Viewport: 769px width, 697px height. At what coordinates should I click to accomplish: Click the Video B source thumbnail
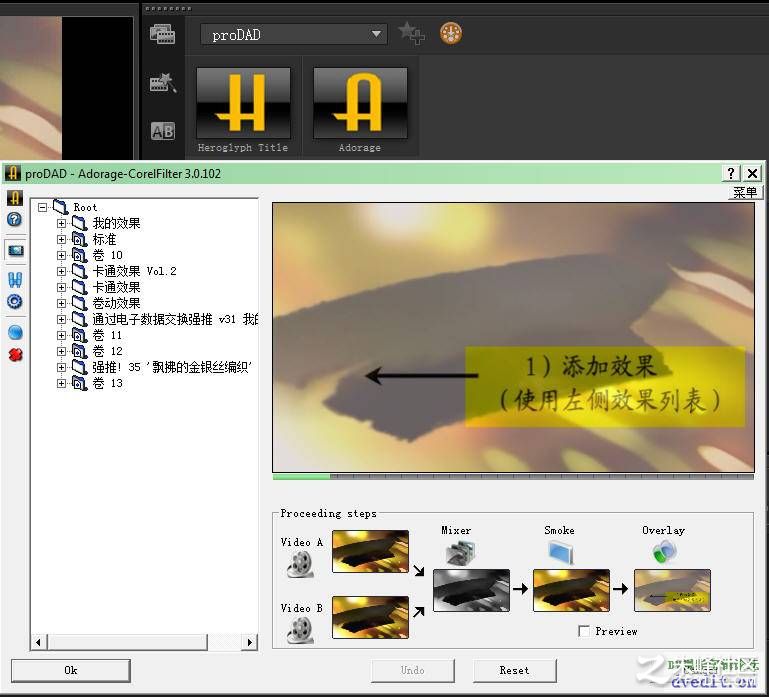(x=370, y=617)
